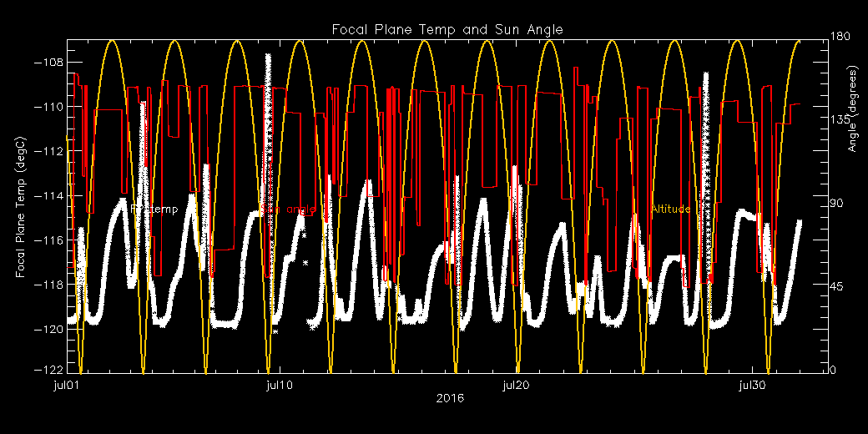Viewport: 868px width, 434px height.
Task: Click the '0' right axis tick value
Action: tap(833, 371)
